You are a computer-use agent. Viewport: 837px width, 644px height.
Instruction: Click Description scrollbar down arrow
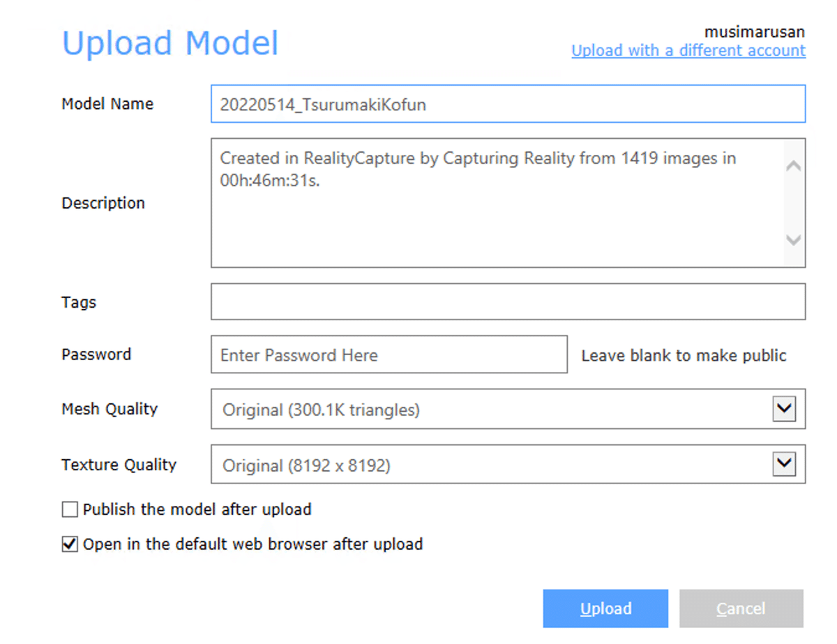pos(793,239)
